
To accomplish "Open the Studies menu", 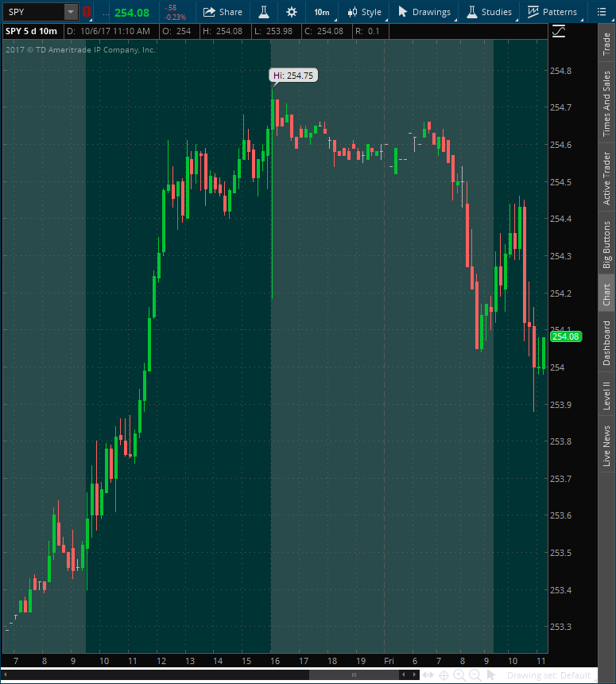I will click(x=490, y=12).
